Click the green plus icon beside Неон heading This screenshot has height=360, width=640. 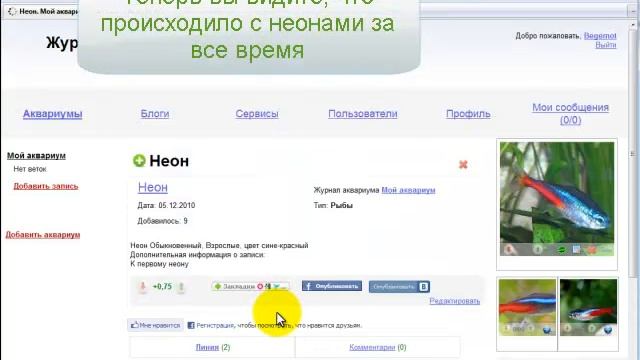139,161
